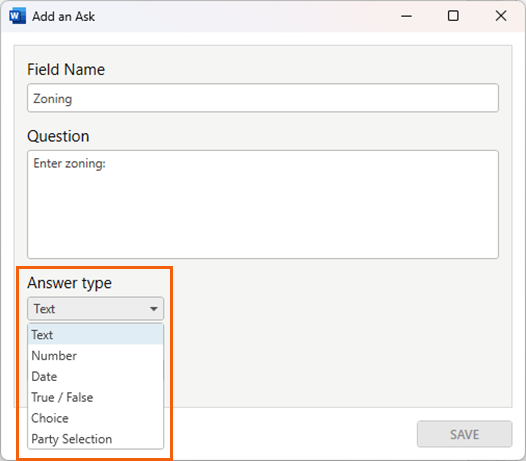Pick Date from the answer type list
Image resolution: width=526 pixels, height=461 pixels.
(x=96, y=376)
